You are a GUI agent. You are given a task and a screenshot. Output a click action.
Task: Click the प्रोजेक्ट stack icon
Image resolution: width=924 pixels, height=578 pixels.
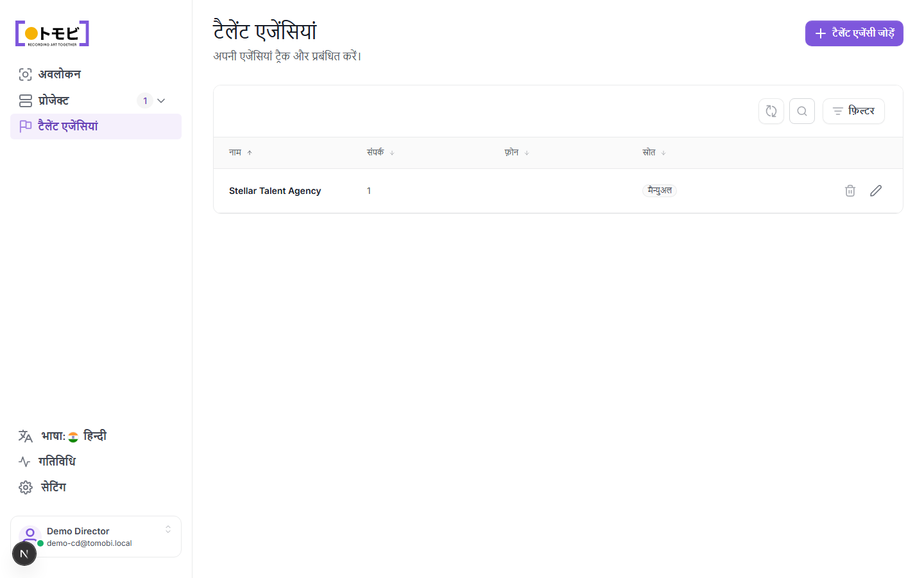(26, 101)
